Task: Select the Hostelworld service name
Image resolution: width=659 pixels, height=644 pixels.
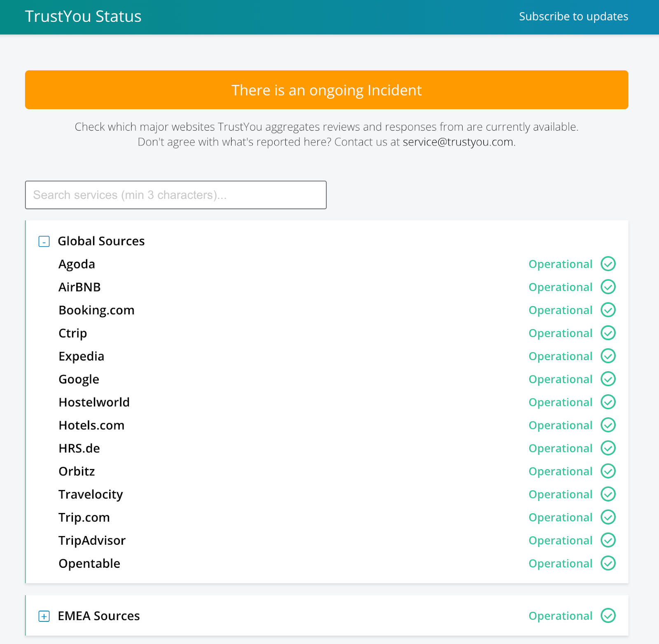Action: (94, 403)
